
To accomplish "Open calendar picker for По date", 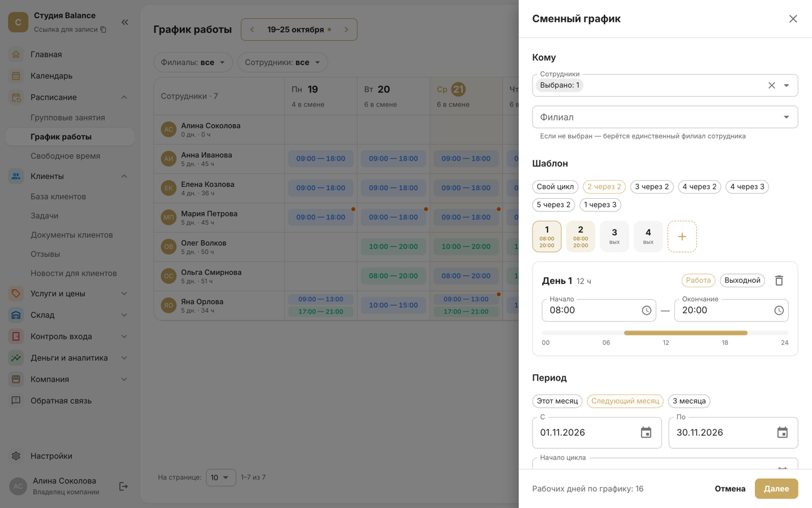I will click(783, 433).
